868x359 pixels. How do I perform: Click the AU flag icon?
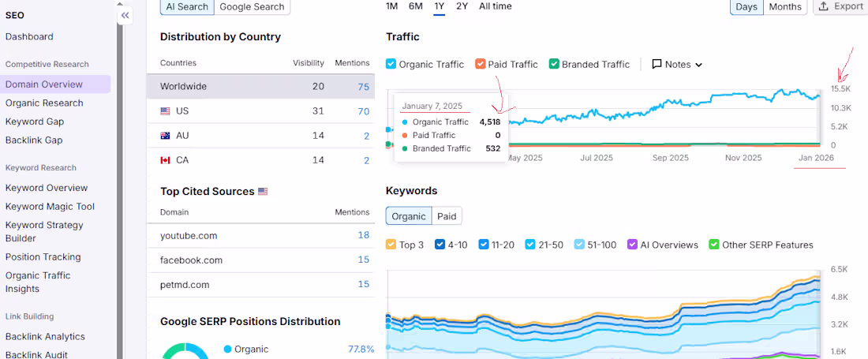coord(165,136)
